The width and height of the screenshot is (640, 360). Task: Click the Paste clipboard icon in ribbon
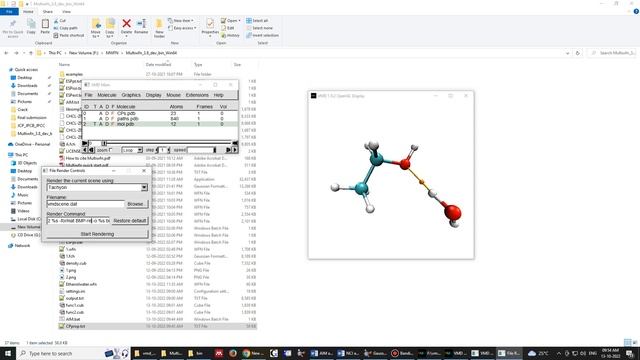point(45,24)
